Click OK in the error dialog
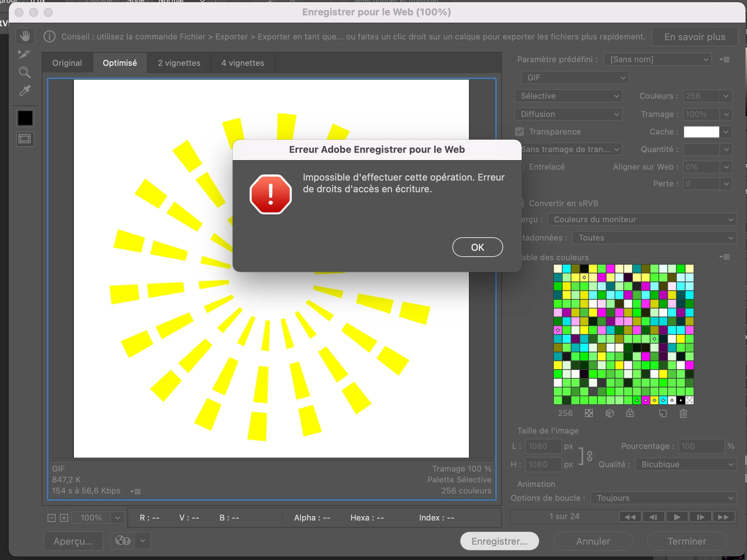This screenshot has width=747, height=560. tap(477, 247)
